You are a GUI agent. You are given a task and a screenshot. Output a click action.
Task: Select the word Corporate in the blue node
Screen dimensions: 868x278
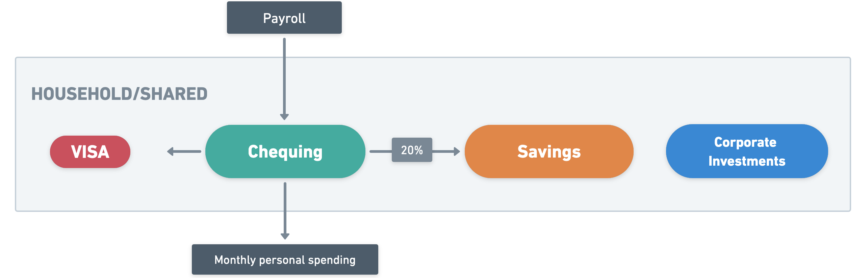coord(745,142)
